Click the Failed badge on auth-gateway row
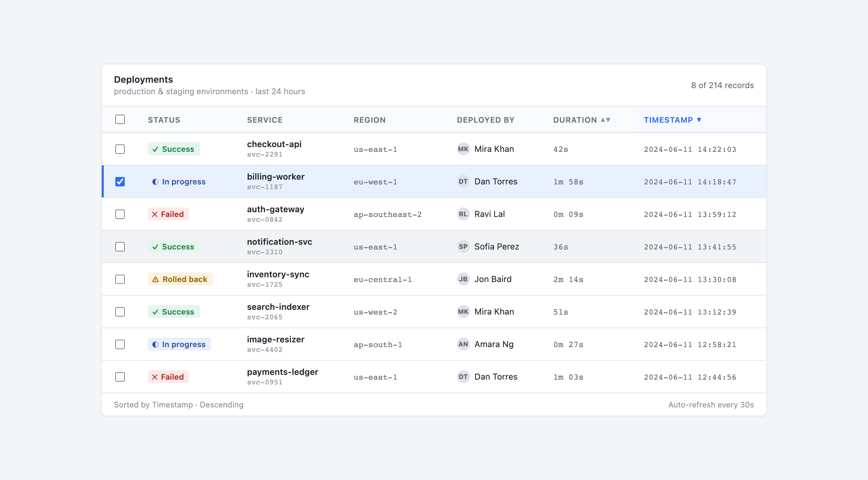The height and width of the screenshot is (480, 868). [x=168, y=214]
